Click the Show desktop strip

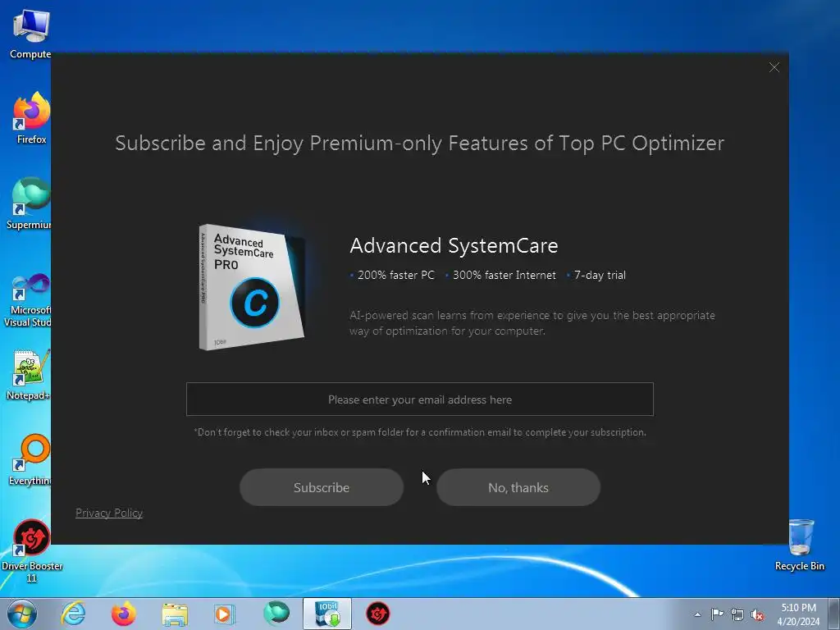[x=834, y=614]
